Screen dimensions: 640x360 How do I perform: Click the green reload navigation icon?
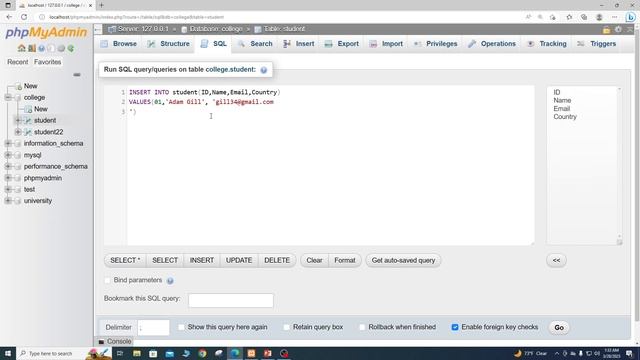click(71, 48)
